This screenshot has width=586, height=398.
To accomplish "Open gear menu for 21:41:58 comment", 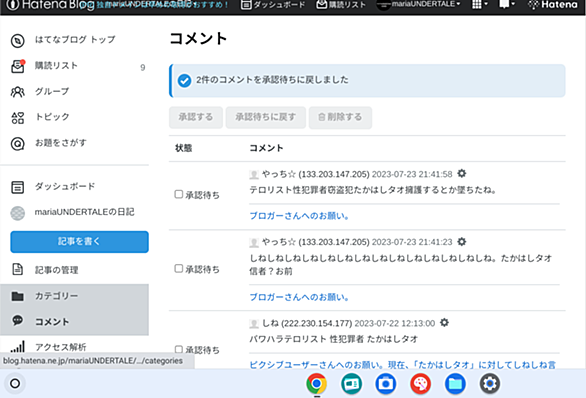I will [x=462, y=173].
